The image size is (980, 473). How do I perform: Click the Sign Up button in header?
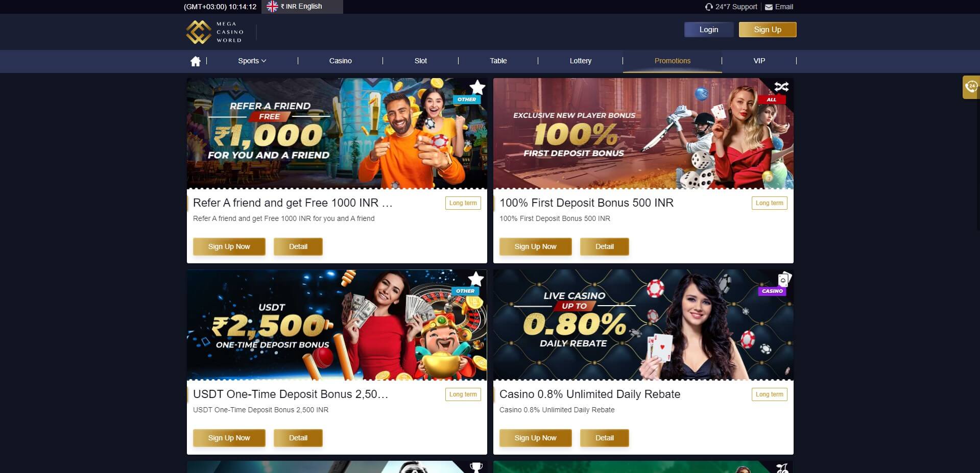click(768, 30)
